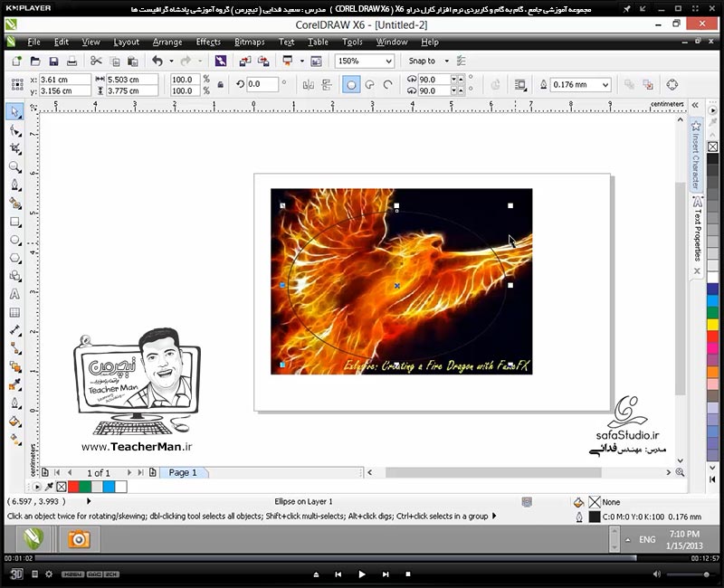Expand the Undo history dropdown arrow
Screen dimensions: 724x588
[x=171, y=61]
